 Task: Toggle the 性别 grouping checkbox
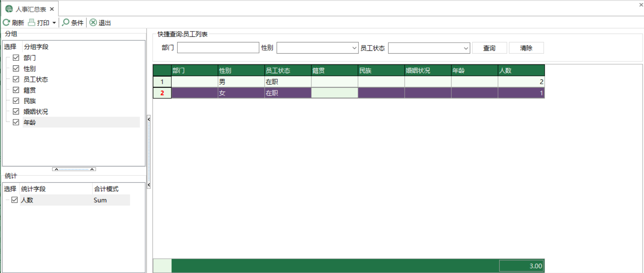pyautogui.click(x=16, y=68)
